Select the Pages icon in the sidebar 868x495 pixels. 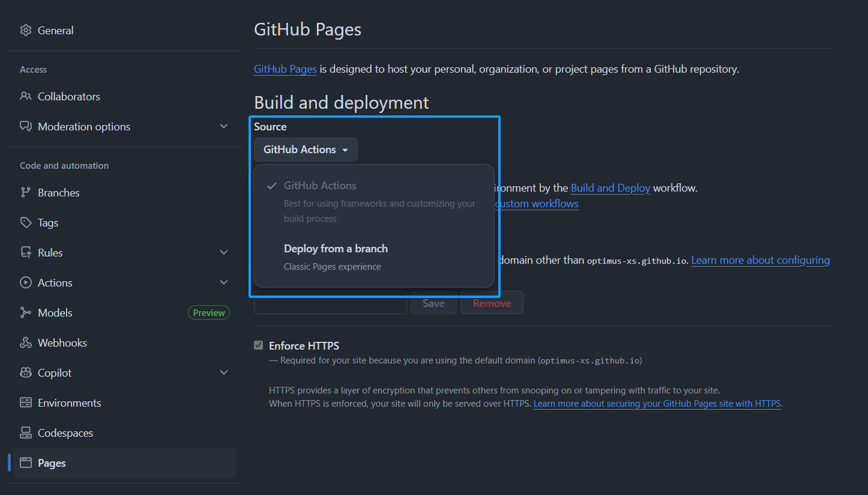[25, 463]
